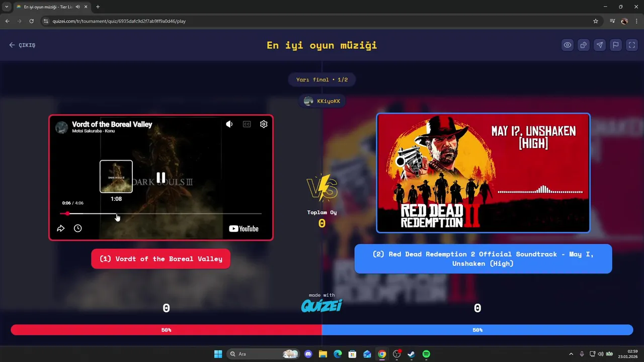The image size is (644, 362).
Task: Open Discord from the taskbar
Action: [308, 354]
